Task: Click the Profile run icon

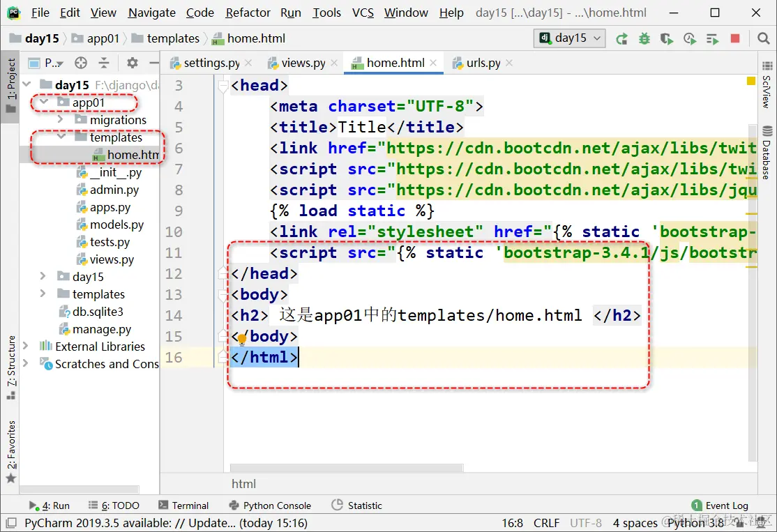Action: pyautogui.click(x=690, y=38)
